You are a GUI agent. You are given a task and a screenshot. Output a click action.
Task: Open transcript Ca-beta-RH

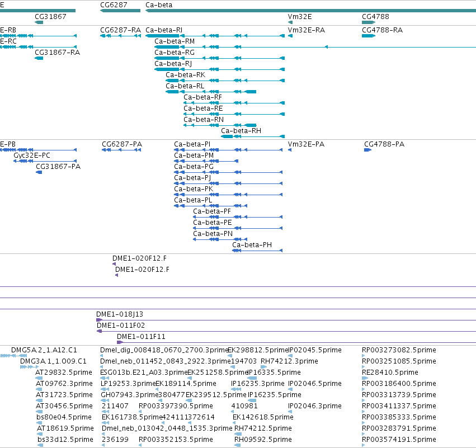pos(241,131)
